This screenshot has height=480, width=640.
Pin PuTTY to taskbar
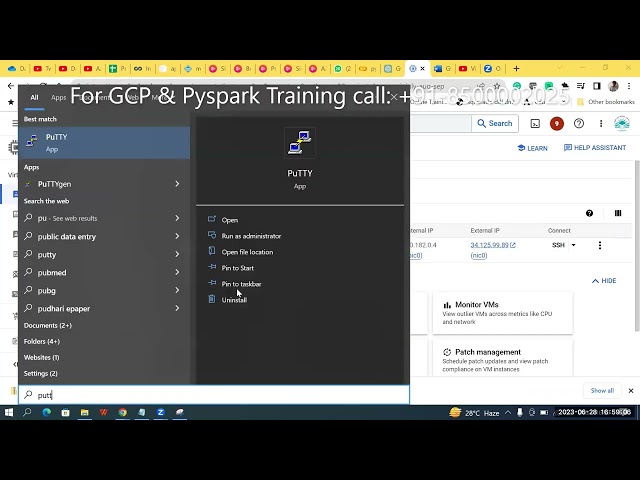pos(241,284)
